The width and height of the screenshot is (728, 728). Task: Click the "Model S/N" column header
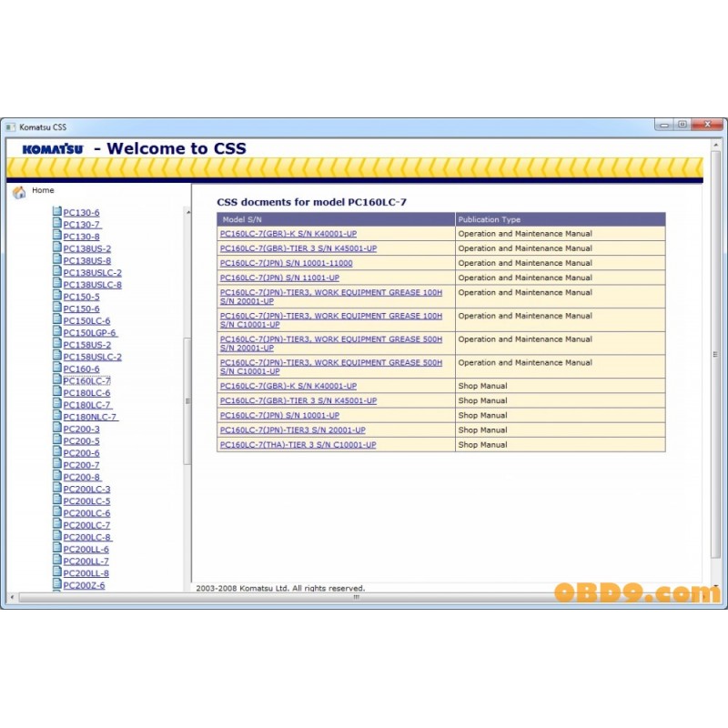click(x=336, y=219)
